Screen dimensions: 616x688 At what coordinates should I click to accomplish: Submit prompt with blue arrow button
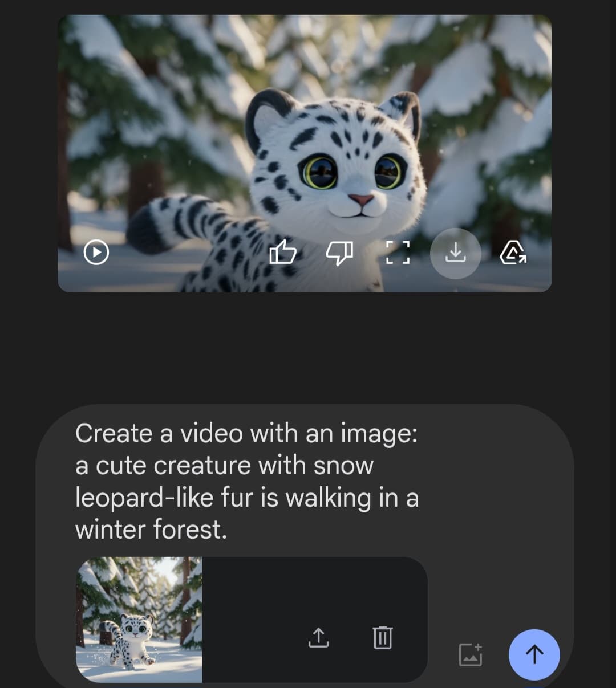[x=534, y=654]
